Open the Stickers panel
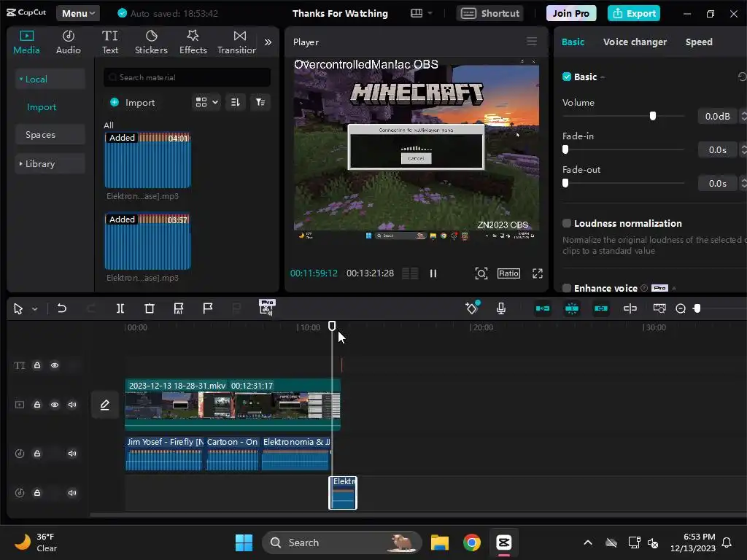The width and height of the screenshot is (747, 560). pyautogui.click(x=151, y=42)
